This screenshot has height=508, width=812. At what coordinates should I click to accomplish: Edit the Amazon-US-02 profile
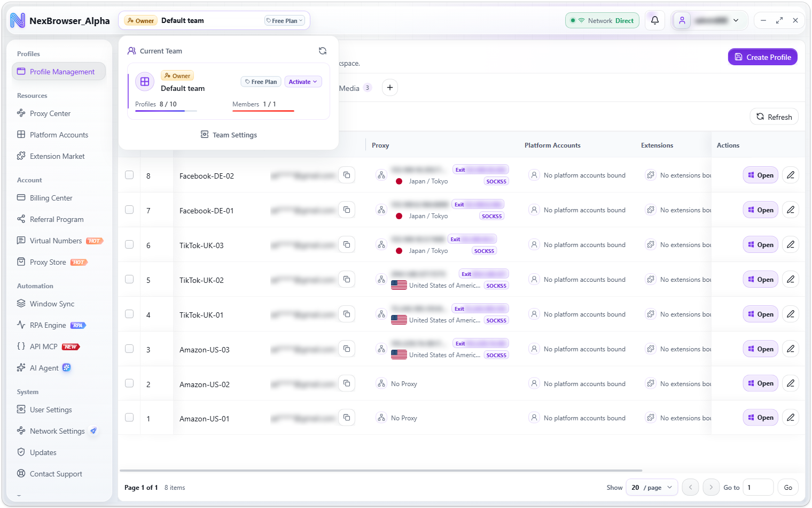pos(791,383)
